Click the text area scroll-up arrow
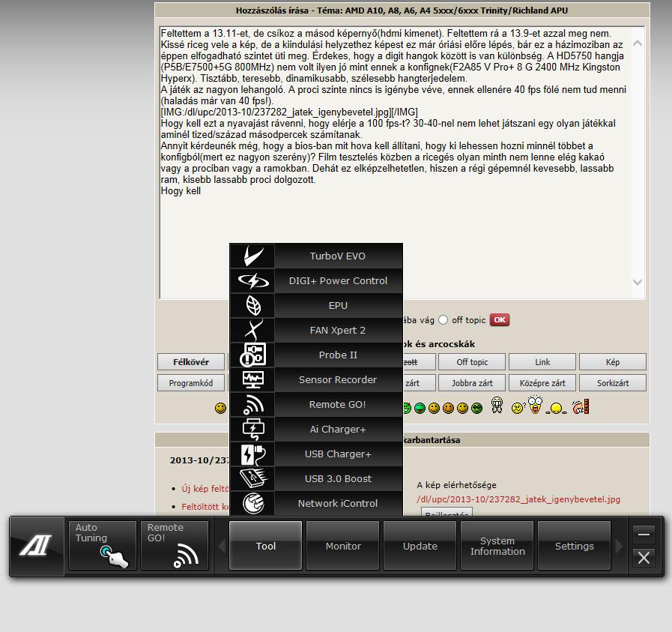Viewport: 672px width, 632px height. (x=638, y=43)
